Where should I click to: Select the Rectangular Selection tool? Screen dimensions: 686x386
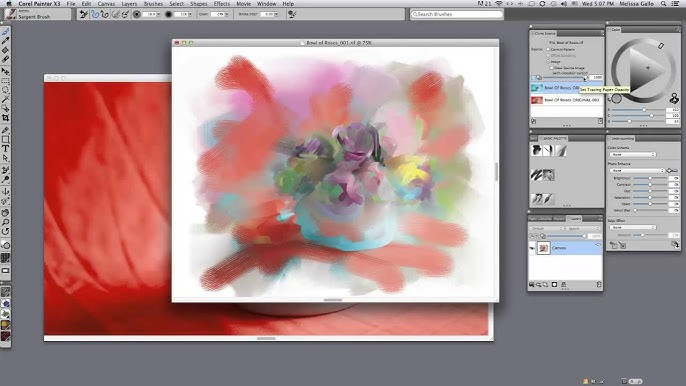(x=5, y=81)
